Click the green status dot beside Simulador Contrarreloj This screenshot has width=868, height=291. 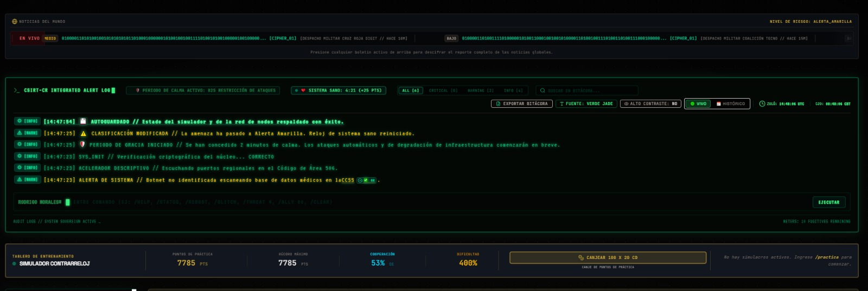click(14, 263)
